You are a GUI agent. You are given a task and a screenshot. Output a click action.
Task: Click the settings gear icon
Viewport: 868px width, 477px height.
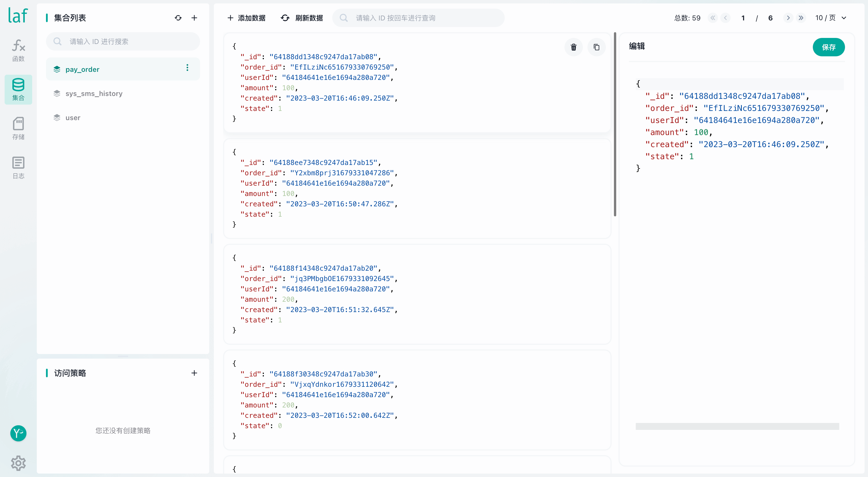click(x=18, y=463)
